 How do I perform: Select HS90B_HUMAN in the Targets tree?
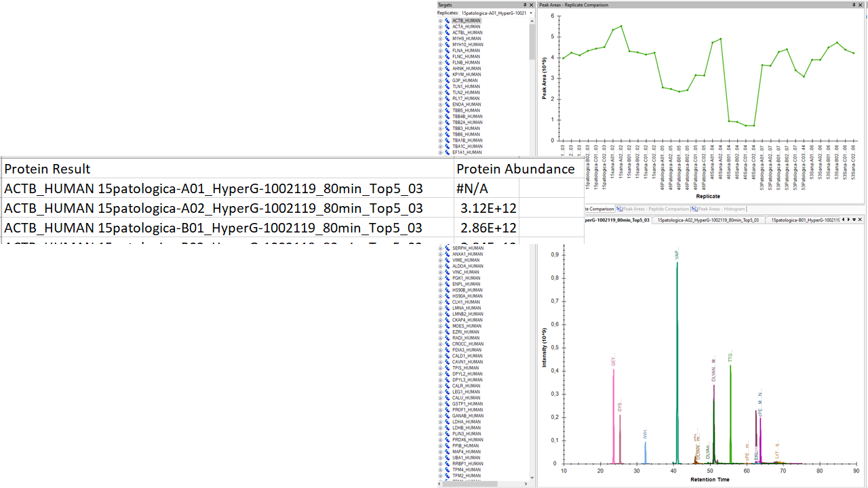pyautogui.click(x=467, y=290)
